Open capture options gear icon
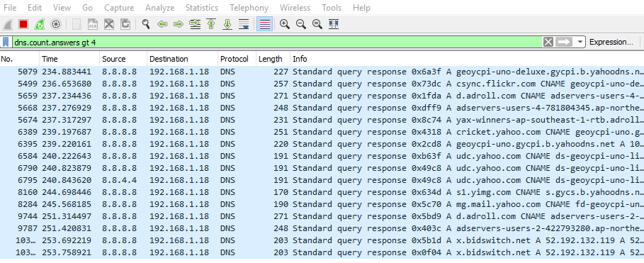 coord(56,24)
